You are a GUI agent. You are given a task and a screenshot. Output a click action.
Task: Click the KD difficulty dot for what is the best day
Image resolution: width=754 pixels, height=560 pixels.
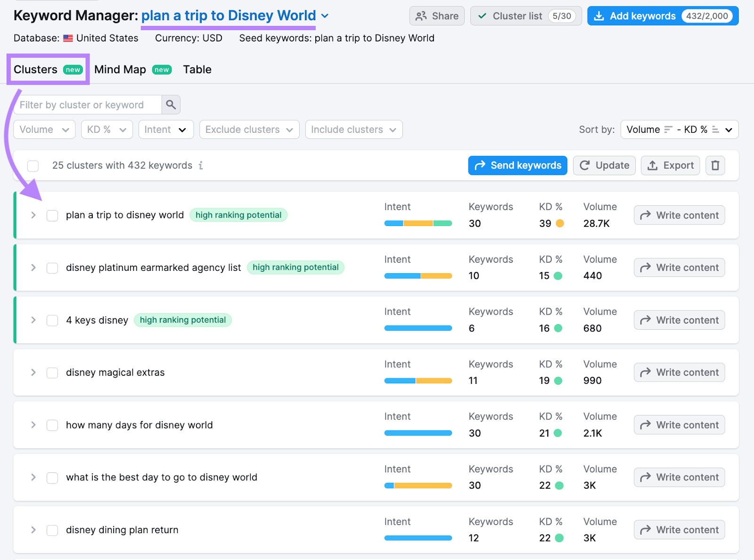(559, 486)
